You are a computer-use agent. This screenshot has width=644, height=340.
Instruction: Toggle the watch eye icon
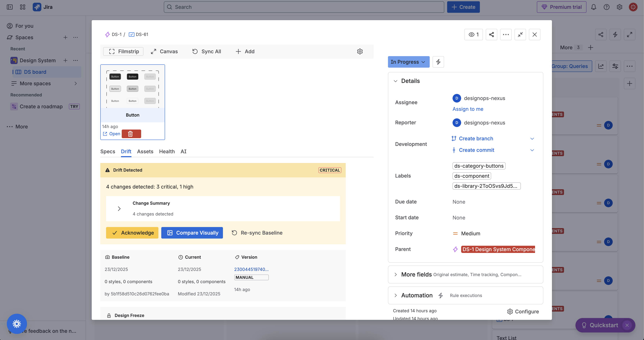473,35
